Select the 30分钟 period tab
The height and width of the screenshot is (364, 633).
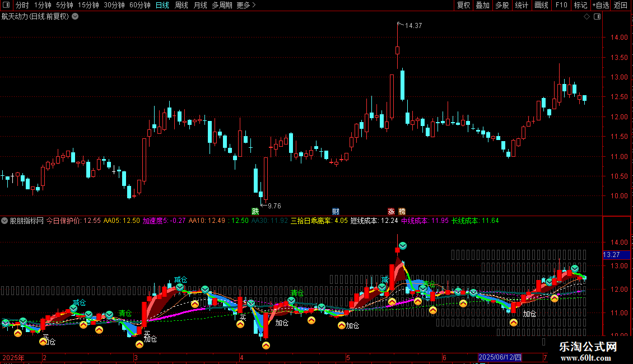[114, 5]
